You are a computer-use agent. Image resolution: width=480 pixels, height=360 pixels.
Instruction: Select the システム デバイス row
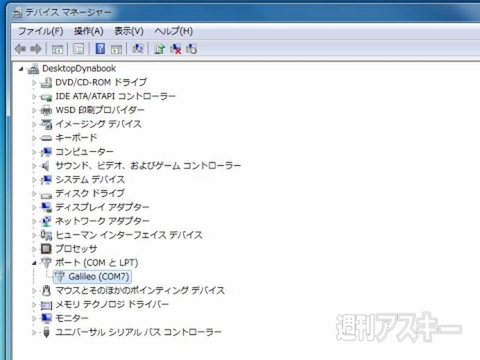(90, 180)
